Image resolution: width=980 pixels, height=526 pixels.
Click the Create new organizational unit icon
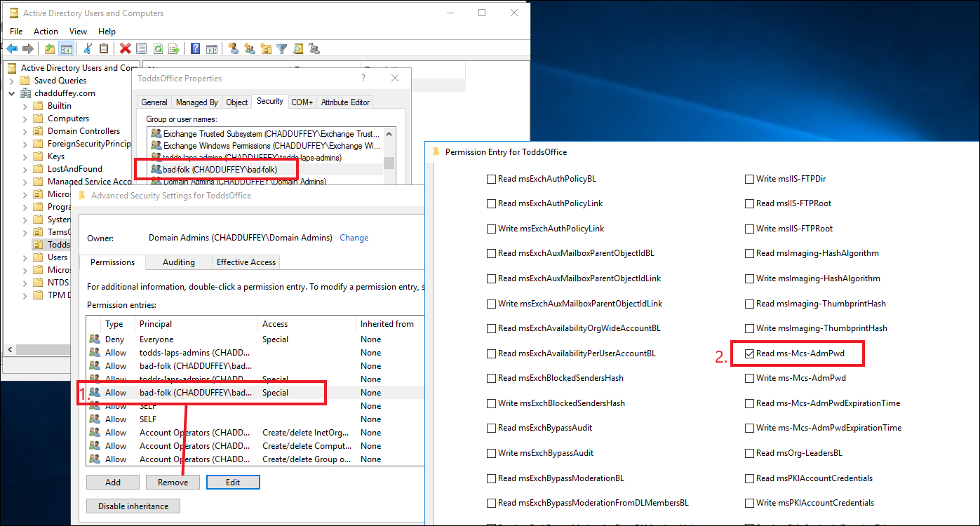coord(266,48)
